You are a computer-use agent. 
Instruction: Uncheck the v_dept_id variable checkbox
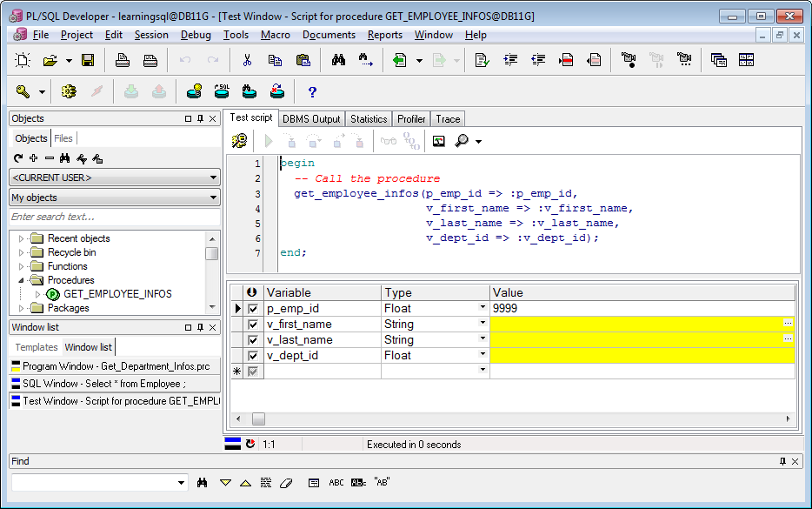pos(253,356)
